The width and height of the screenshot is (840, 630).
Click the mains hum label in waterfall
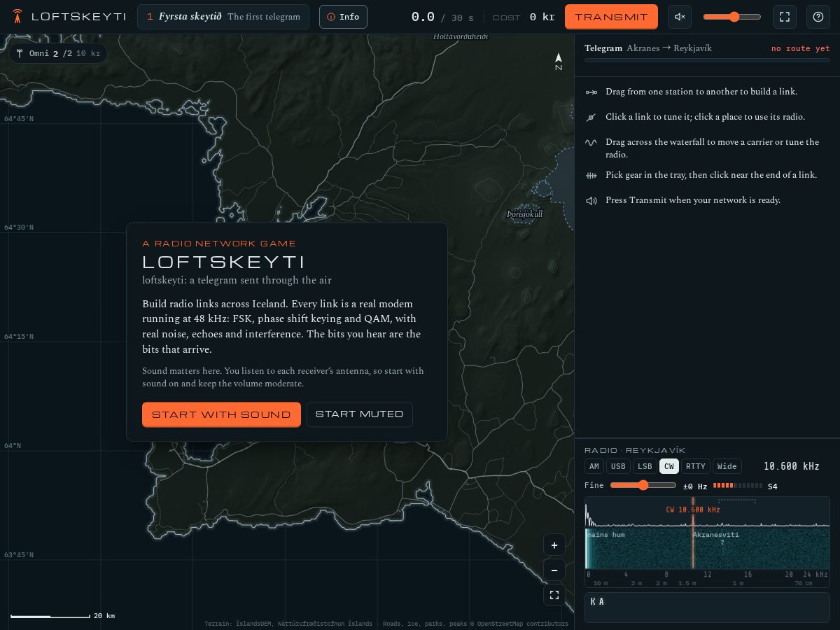pyautogui.click(x=606, y=535)
